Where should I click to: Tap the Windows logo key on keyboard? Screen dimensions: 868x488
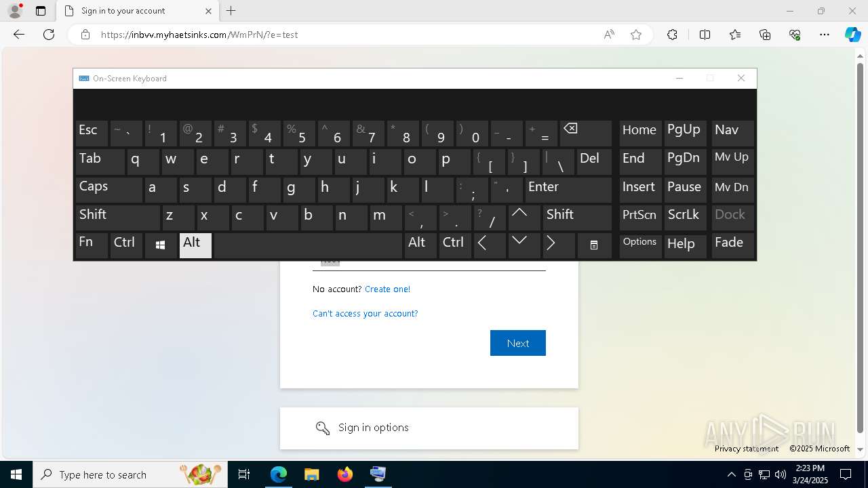pyautogui.click(x=161, y=245)
